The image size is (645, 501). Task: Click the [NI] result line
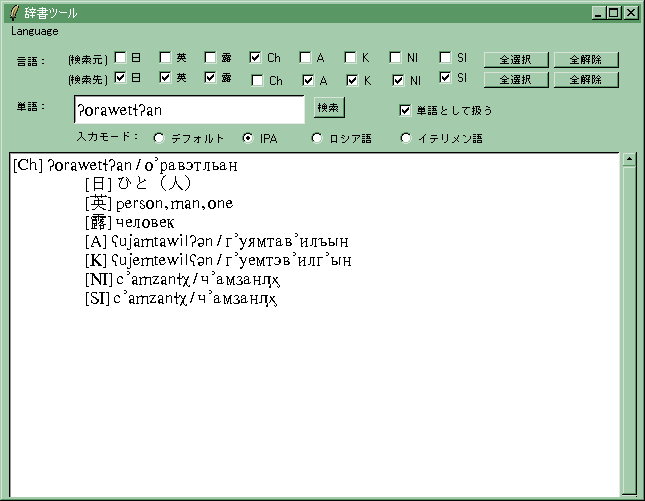[183, 280]
